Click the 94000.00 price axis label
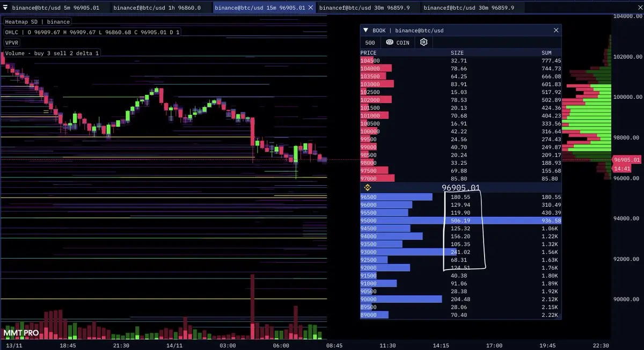The height and width of the screenshot is (350, 644). pos(627,218)
